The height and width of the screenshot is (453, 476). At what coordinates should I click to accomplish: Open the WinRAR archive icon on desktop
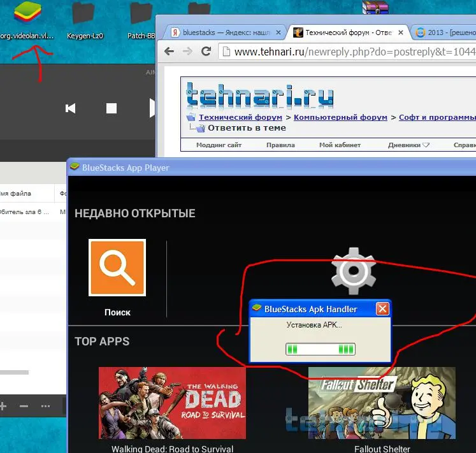375,7
